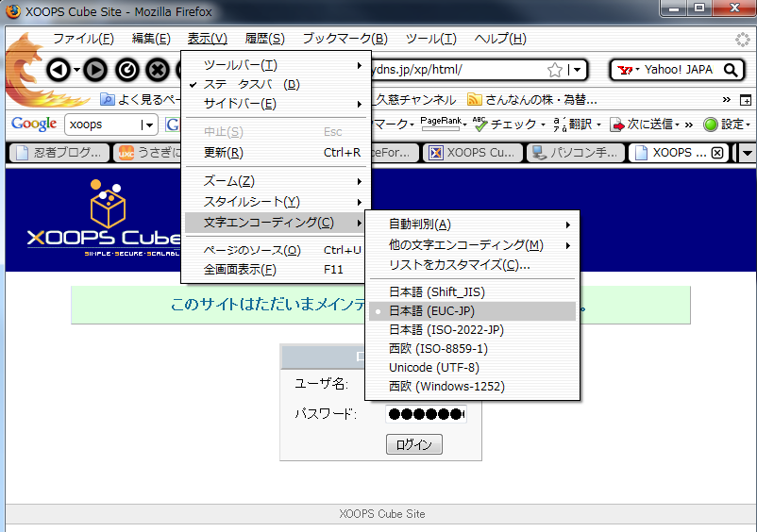Expand the スタイルシート submenu
The height and width of the screenshot is (532, 757).
pyautogui.click(x=276, y=202)
